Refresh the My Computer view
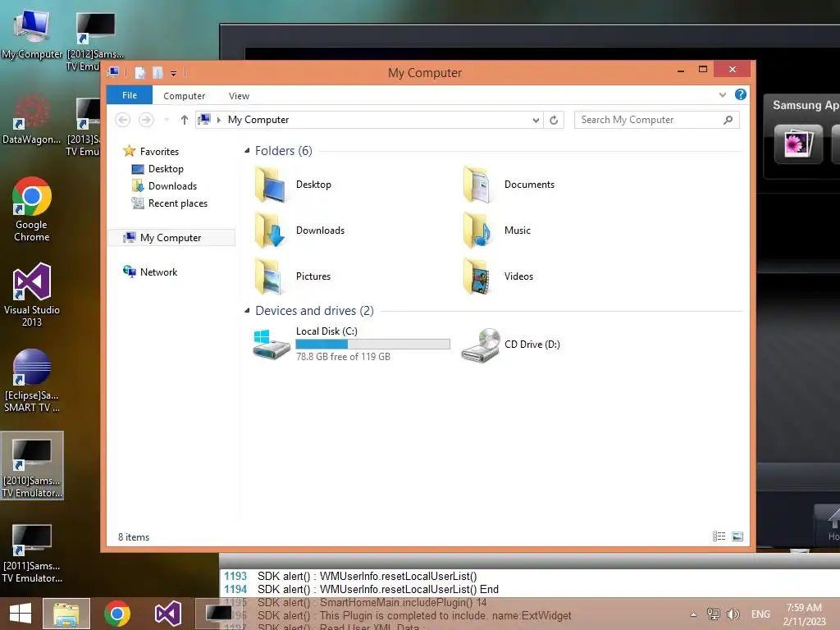The width and height of the screenshot is (840, 630). pyautogui.click(x=554, y=120)
